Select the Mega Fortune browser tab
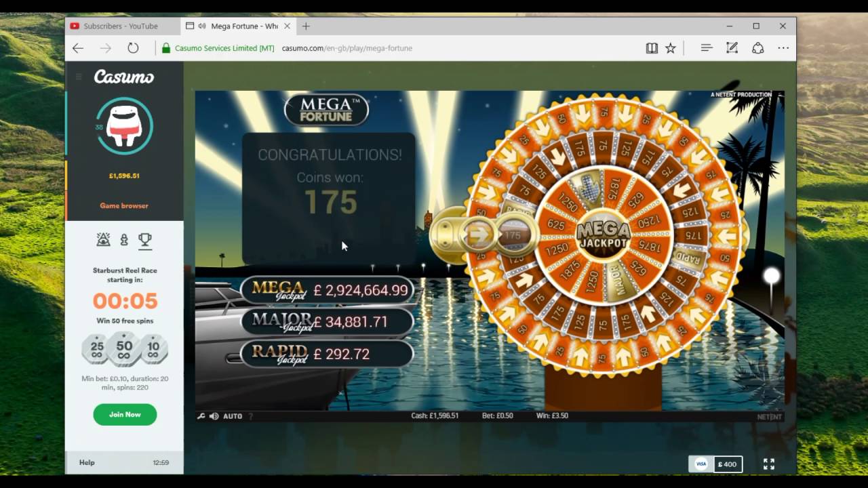This screenshot has width=868, height=488. point(239,26)
